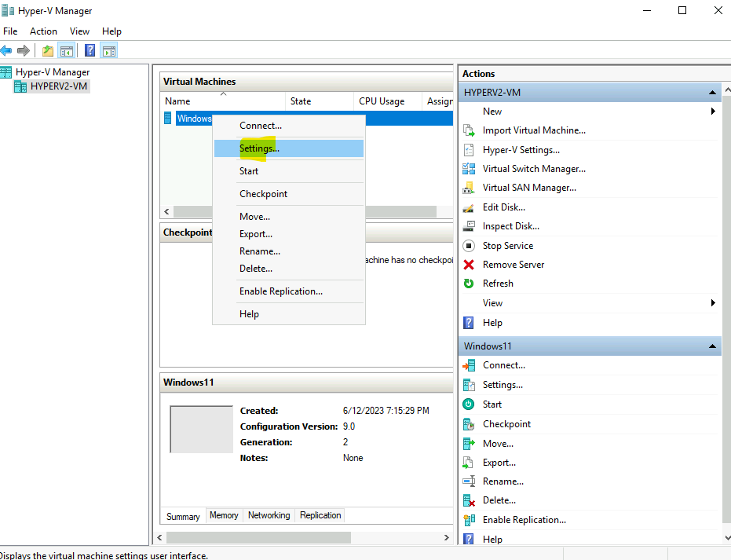Click the Virtual SAN Manager icon
731x560 pixels.
(x=469, y=188)
